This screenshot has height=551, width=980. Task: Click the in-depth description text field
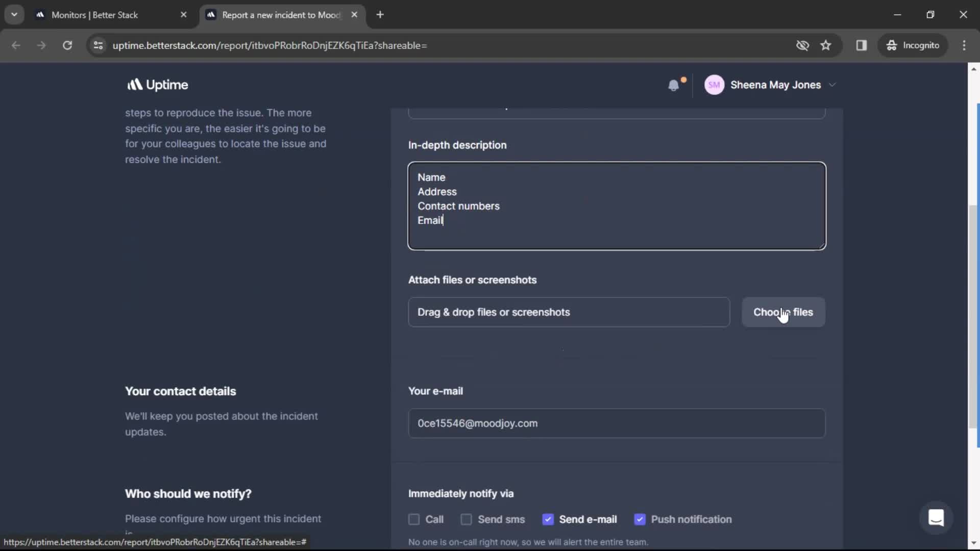click(x=617, y=204)
